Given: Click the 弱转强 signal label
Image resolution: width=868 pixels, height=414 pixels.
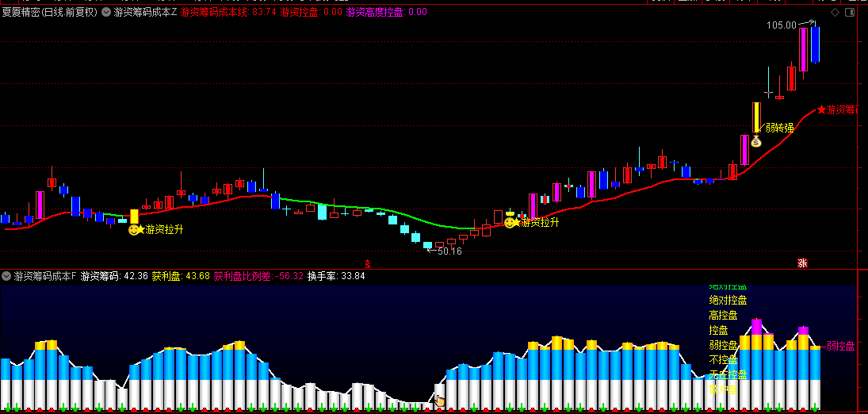Looking at the screenshot, I should [779, 128].
